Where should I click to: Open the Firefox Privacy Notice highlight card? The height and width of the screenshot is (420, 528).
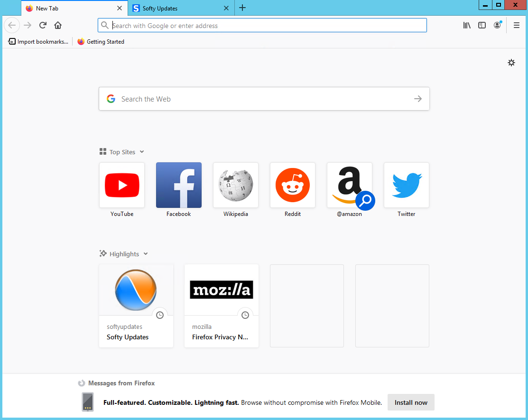pyautogui.click(x=222, y=306)
